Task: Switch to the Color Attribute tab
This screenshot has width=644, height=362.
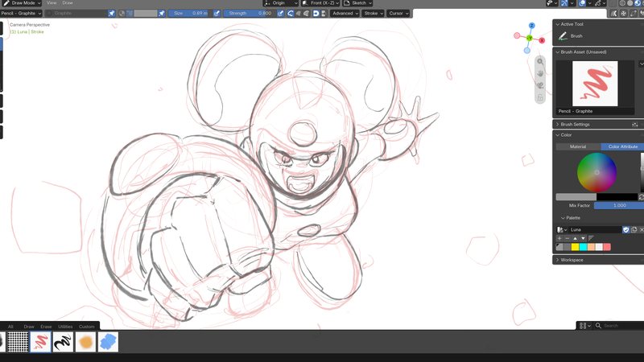Action: pyautogui.click(x=622, y=146)
